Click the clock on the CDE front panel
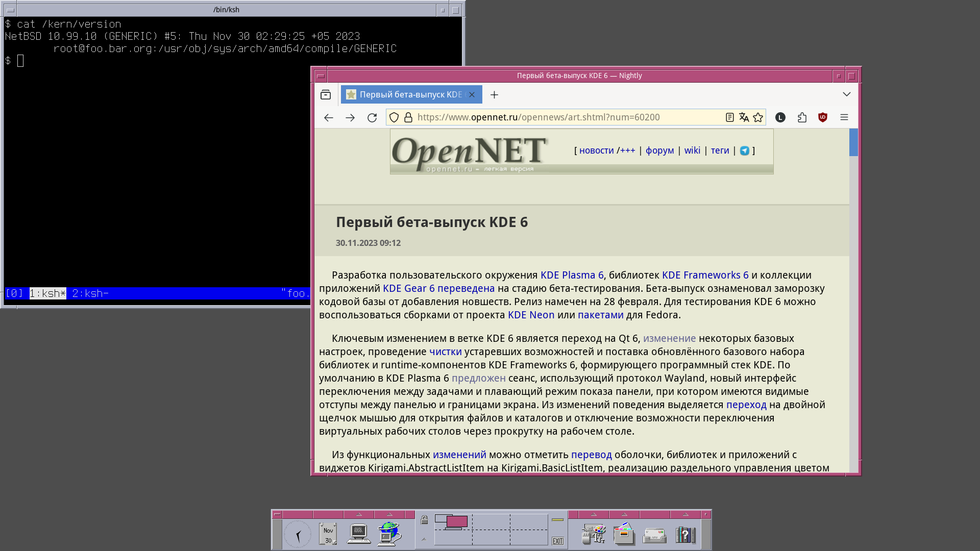The image size is (980, 551). coord(298,535)
